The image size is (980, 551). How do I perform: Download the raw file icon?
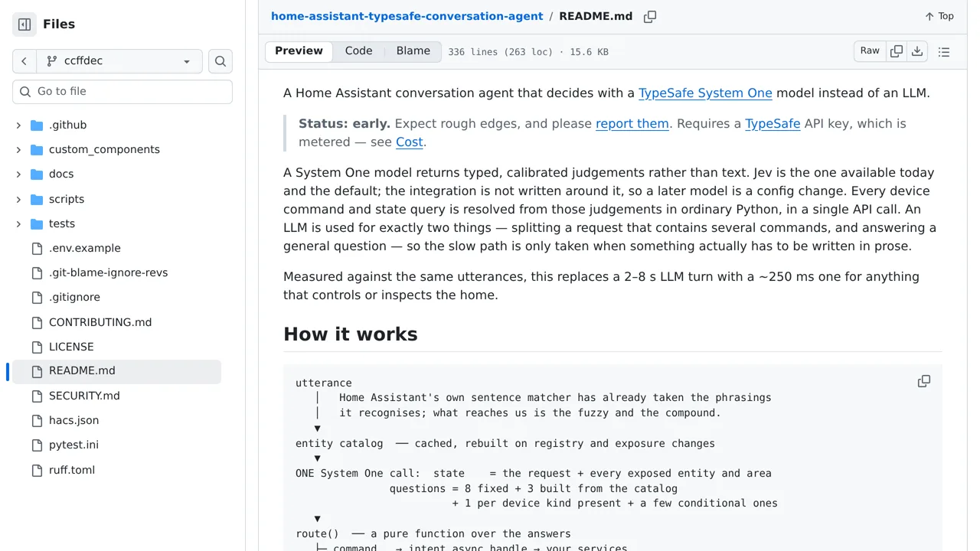pos(917,51)
